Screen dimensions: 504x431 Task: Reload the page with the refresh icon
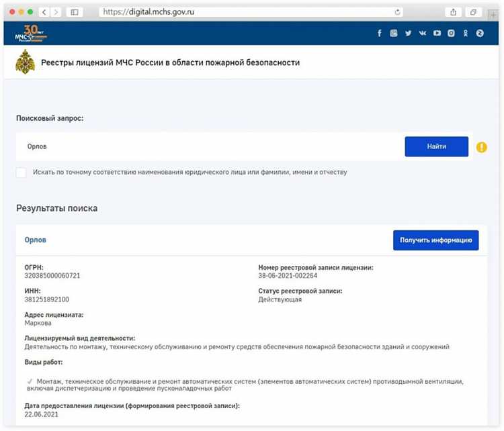click(398, 12)
